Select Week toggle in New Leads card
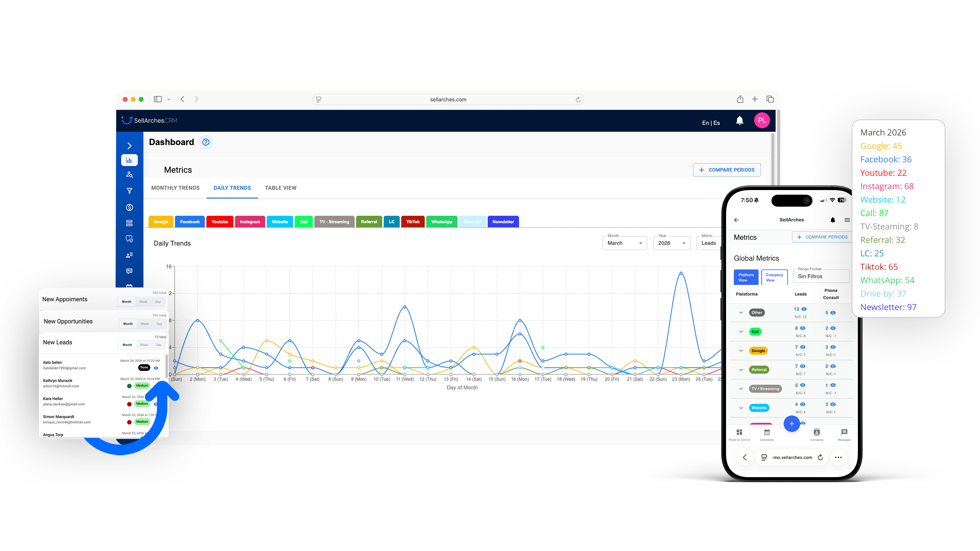This screenshot has height=551, width=980. (x=144, y=345)
